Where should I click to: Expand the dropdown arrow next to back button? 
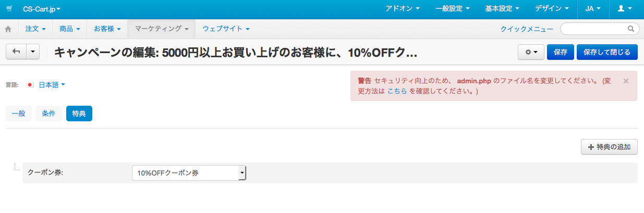[33, 52]
